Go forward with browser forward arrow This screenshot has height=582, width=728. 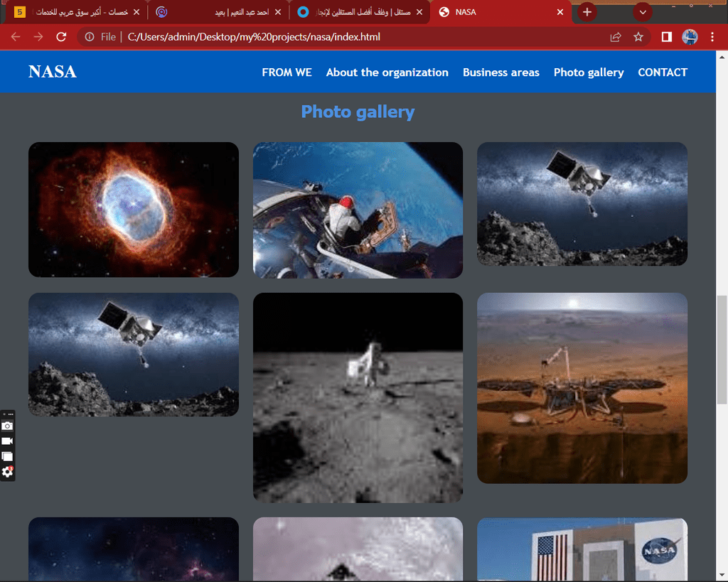click(x=38, y=37)
